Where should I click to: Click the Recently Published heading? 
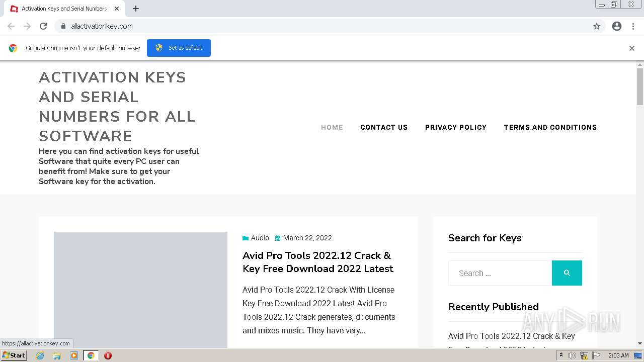click(494, 307)
